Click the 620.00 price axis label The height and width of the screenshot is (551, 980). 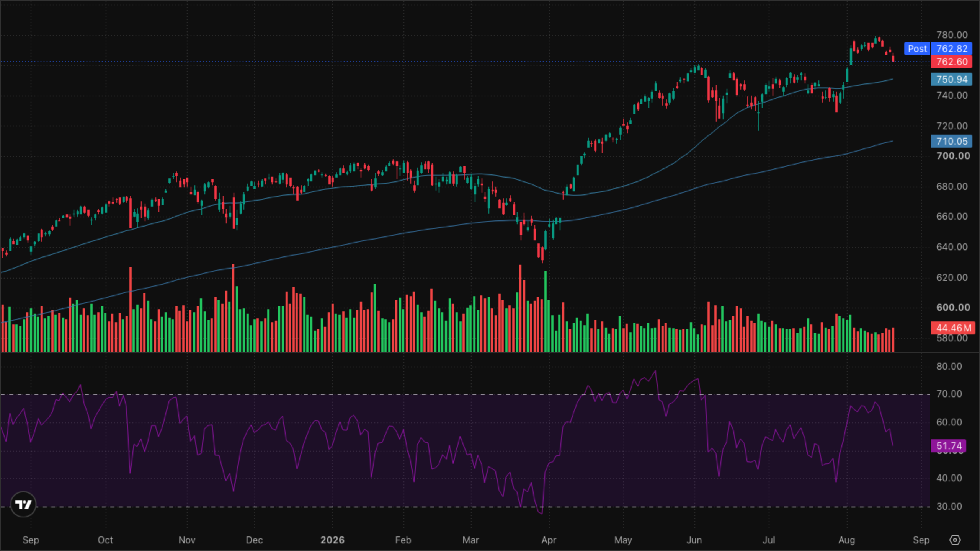[x=952, y=277]
